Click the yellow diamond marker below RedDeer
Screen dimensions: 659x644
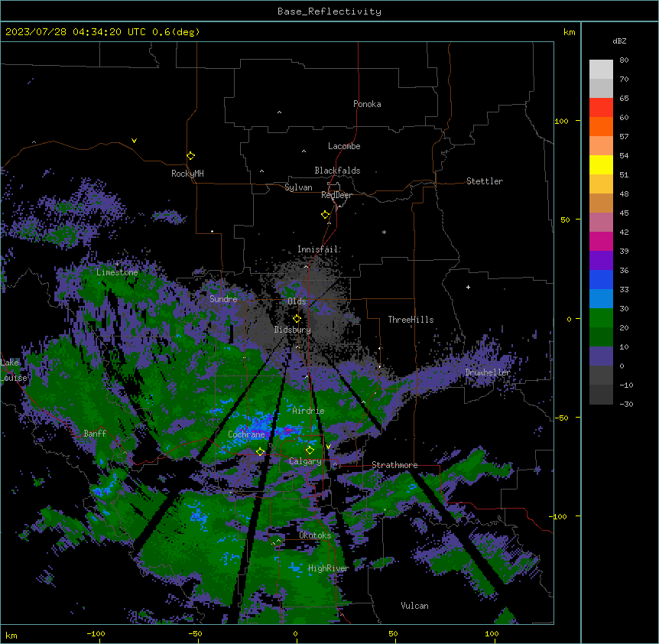326,215
